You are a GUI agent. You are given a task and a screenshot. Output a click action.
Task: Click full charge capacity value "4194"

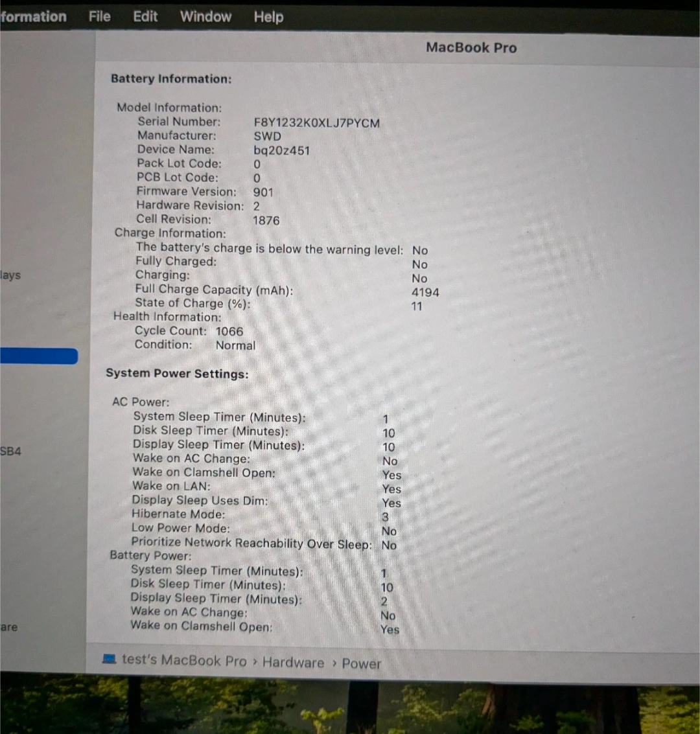pyautogui.click(x=425, y=292)
